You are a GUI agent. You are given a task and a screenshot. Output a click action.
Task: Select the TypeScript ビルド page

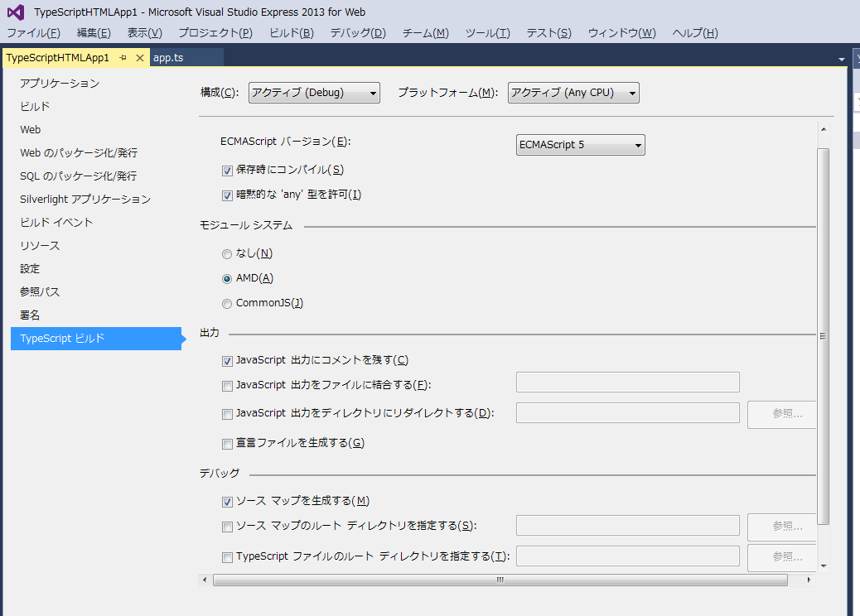(x=96, y=339)
